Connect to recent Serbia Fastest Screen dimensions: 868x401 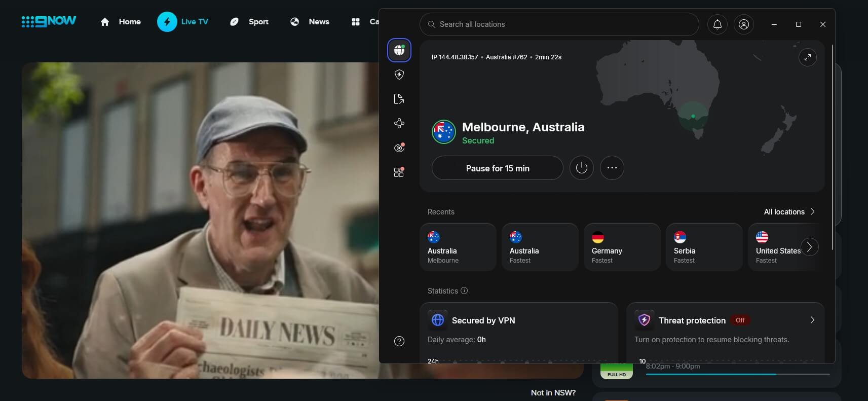pos(704,247)
